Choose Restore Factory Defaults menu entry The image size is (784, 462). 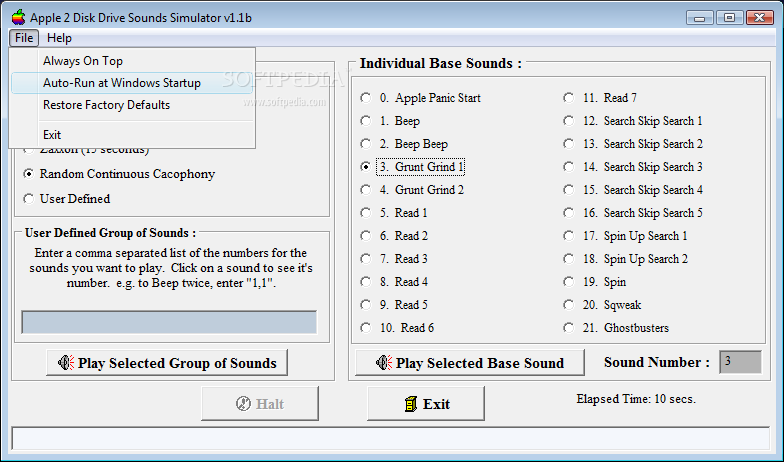tap(132, 105)
